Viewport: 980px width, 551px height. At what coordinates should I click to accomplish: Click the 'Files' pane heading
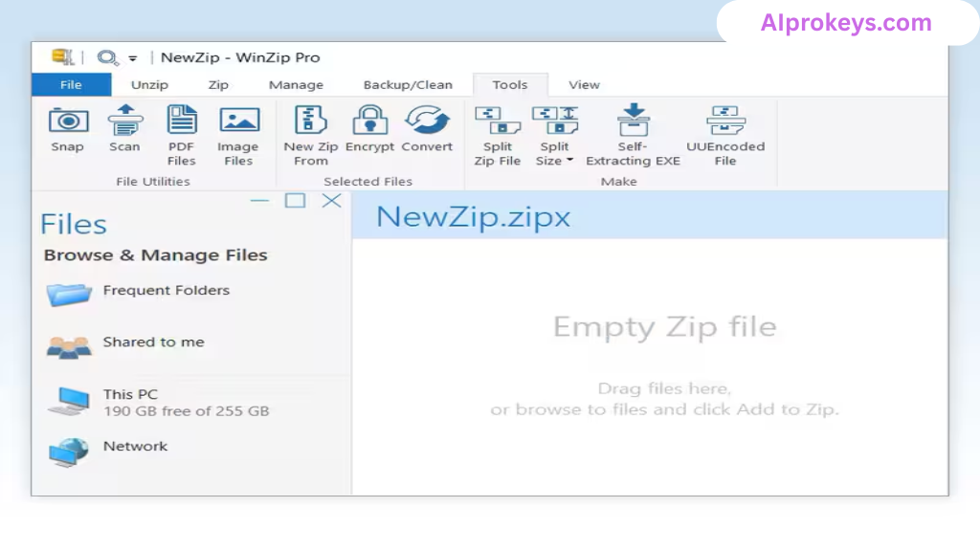[x=74, y=224]
